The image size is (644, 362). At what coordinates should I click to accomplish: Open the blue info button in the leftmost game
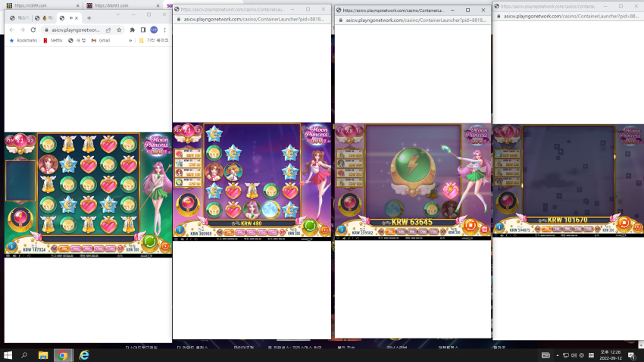point(12,246)
